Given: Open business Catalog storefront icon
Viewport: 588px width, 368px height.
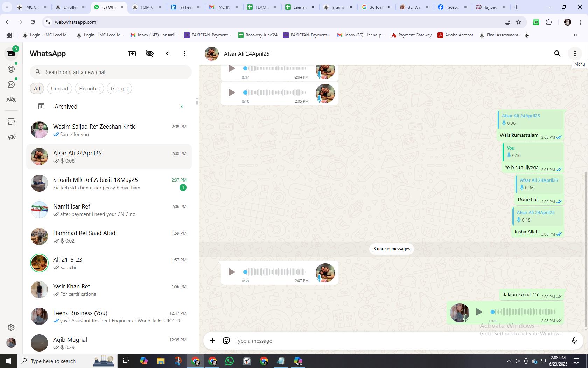Looking at the screenshot, I should click(x=11, y=122).
